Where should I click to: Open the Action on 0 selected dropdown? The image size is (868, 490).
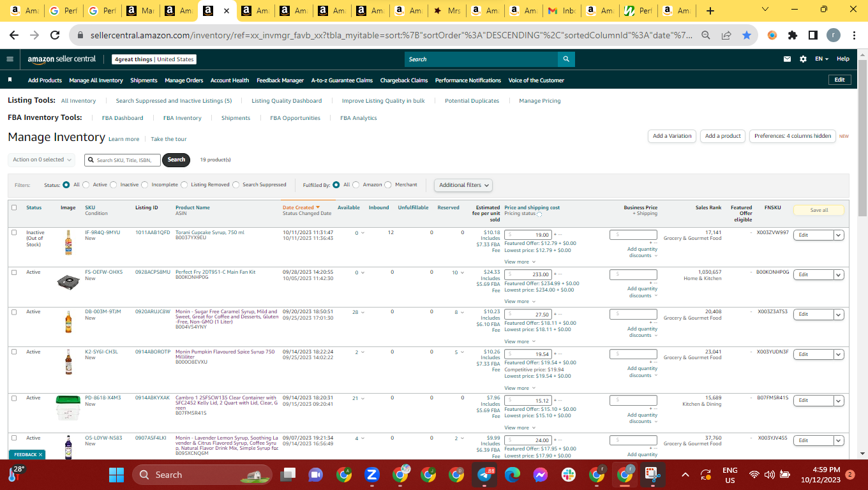[41, 160]
